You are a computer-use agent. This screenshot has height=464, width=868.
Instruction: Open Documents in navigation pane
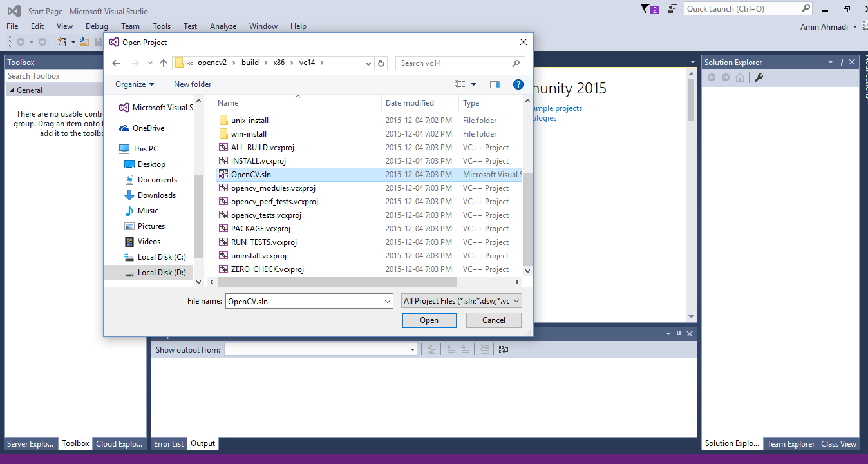point(151,180)
